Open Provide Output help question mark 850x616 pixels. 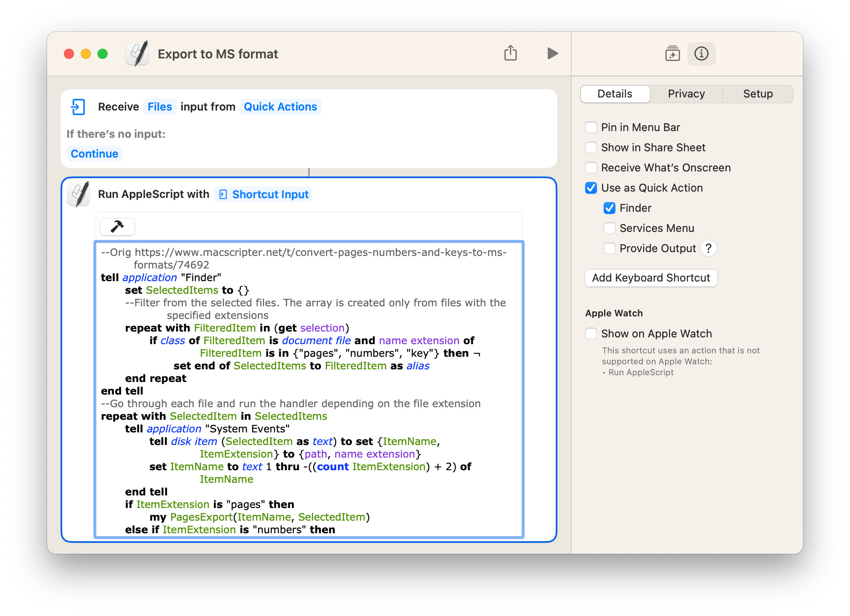(708, 248)
